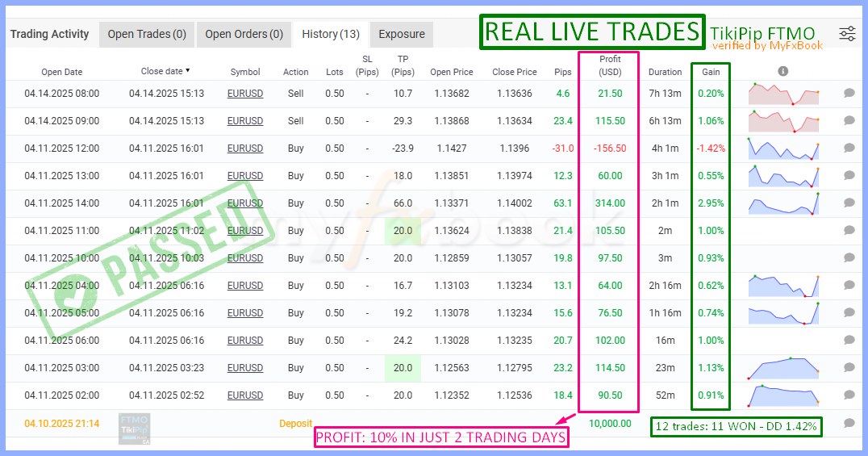The height and width of the screenshot is (456, 868).
Task: Click the info icon above the charts column
Action: pos(782,71)
